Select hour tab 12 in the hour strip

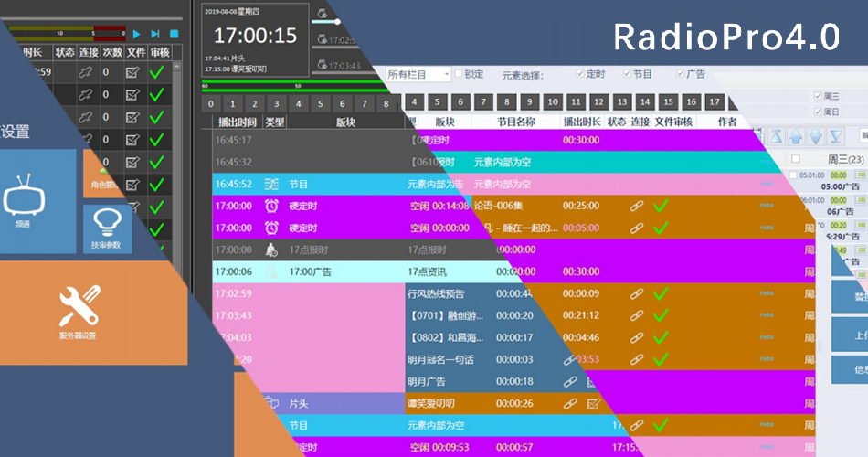pos(598,102)
